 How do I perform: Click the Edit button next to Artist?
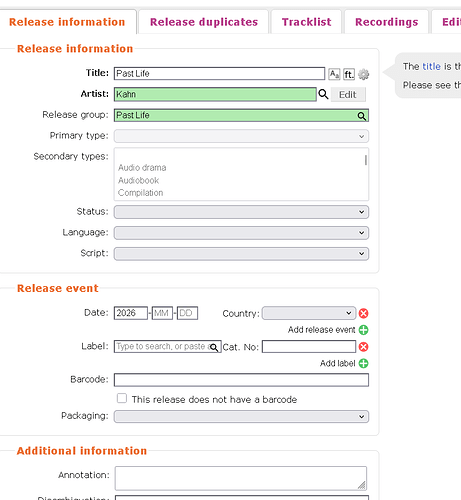click(348, 95)
